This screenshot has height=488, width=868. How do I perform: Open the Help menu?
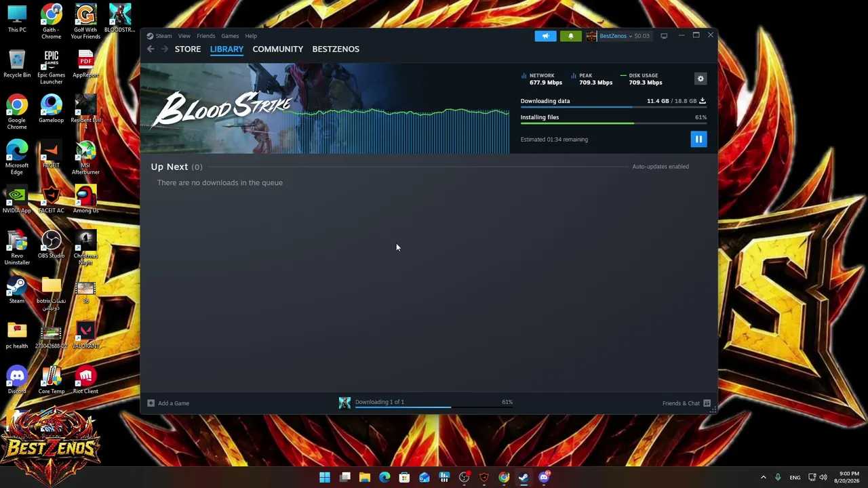tap(251, 36)
